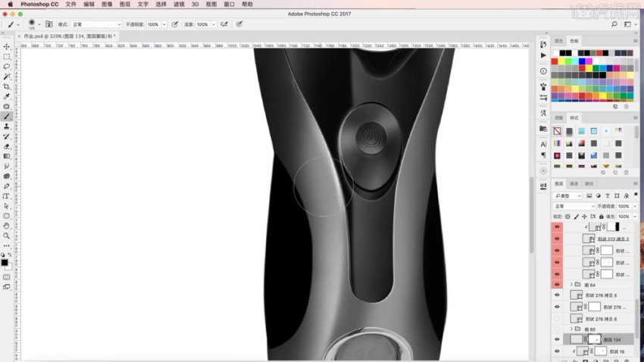This screenshot has height=362, width=644.
Task: Select the Eraser tool
Action: [x=7, y=146]
